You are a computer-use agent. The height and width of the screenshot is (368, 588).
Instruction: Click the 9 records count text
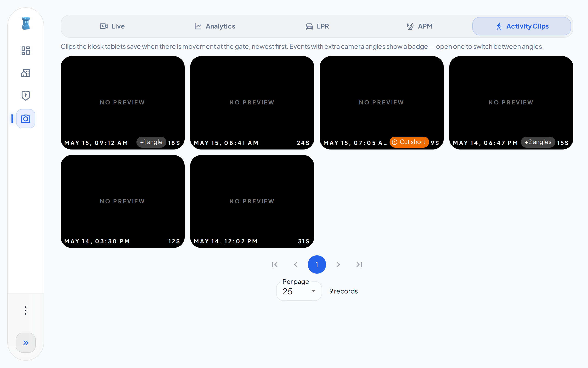(x=343, y=291)
